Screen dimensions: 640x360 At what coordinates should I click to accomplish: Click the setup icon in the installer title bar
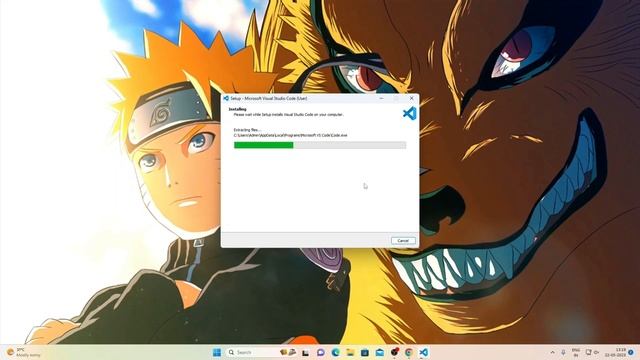(226, 98)
